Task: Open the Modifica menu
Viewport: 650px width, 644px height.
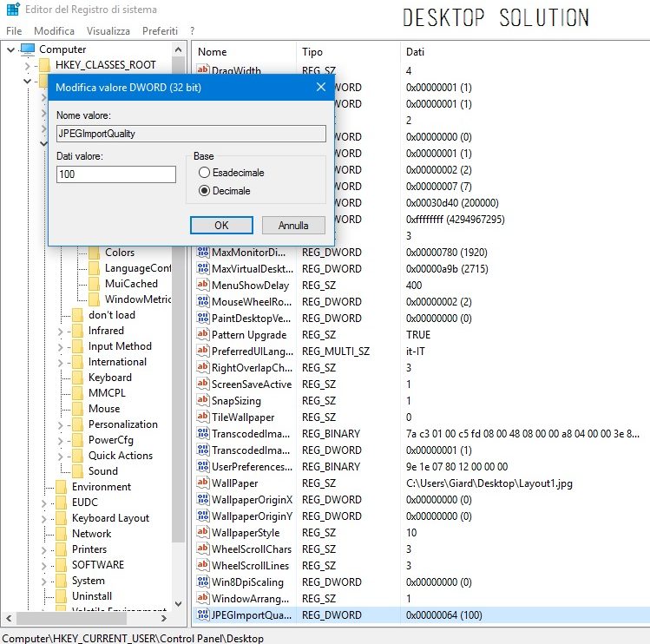Action: tap(54, 30)
